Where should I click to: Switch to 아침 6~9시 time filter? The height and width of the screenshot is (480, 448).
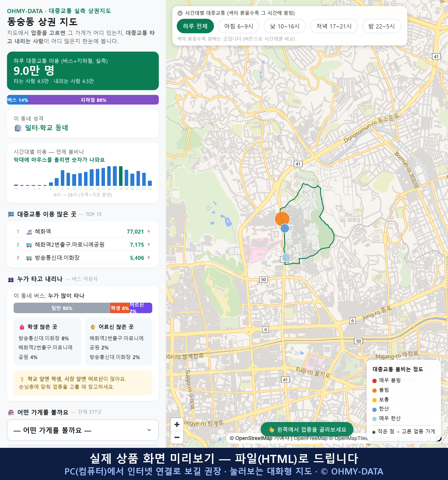click(x=238, y=26)
